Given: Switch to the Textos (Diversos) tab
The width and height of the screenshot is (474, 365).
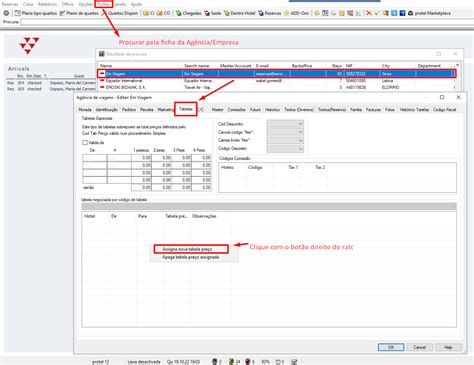Looking at the screenshot, I should pos(299,109).
